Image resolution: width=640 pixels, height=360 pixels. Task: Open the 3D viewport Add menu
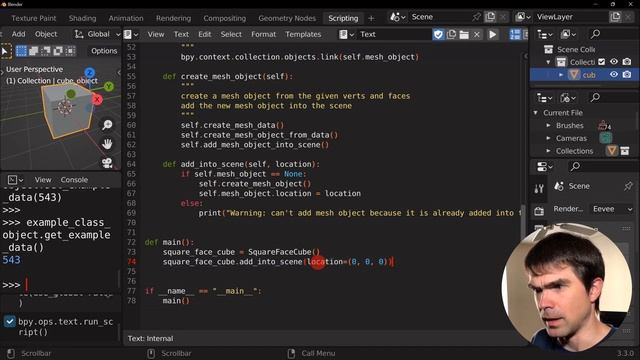pos(18,34)
